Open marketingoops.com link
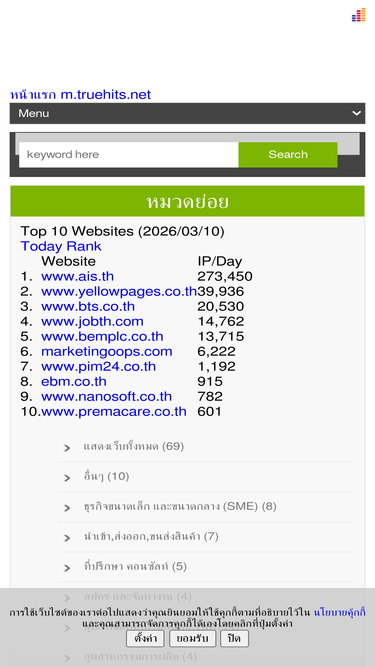375x667 pixels. point(107,351)
